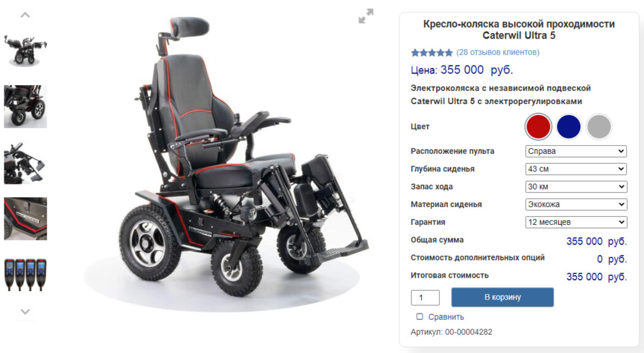Open the remote controllers thumbnail
644x353 pixels.
(x=26, y=275)
